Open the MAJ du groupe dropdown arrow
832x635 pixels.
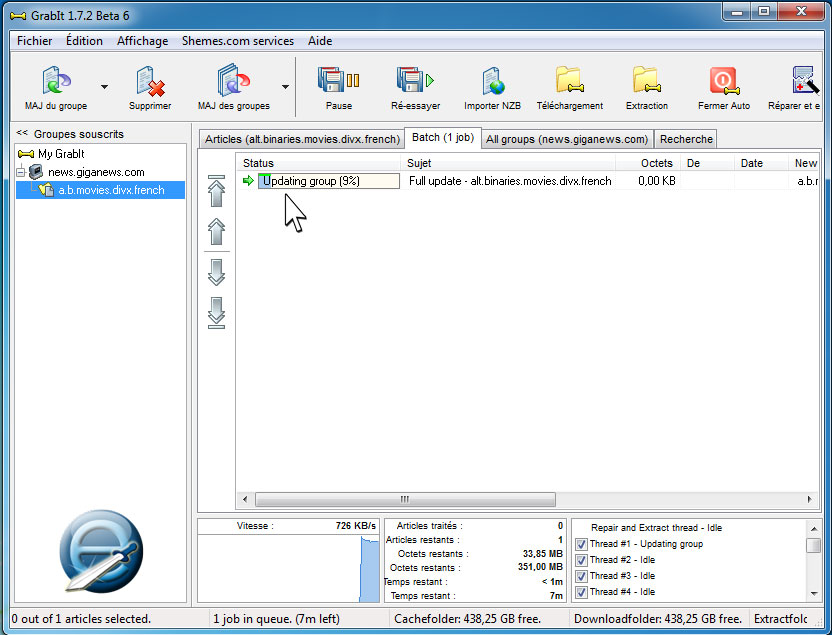[105, 86]
